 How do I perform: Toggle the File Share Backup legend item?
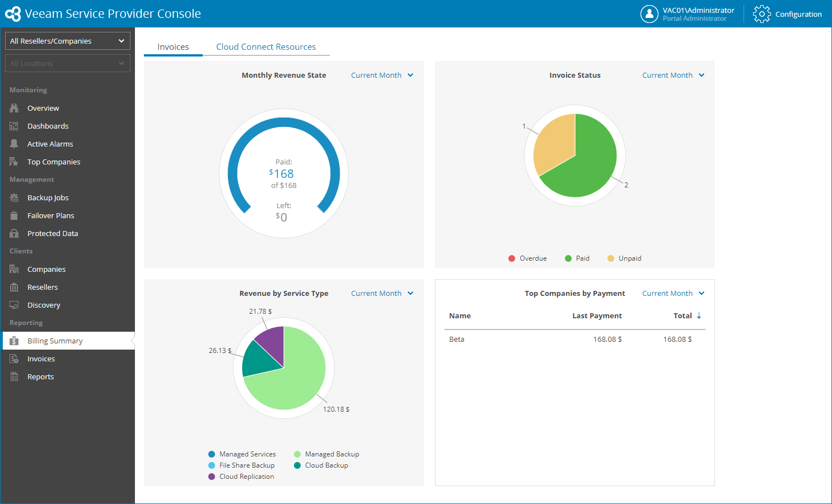241,465
